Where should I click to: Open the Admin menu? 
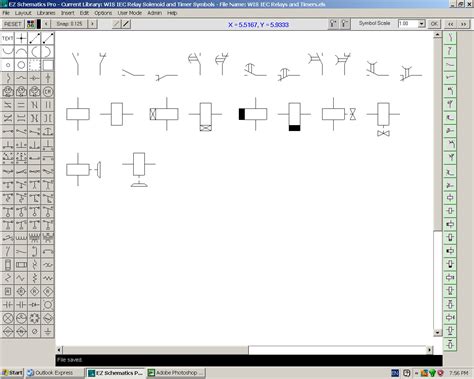click(154, 13)
